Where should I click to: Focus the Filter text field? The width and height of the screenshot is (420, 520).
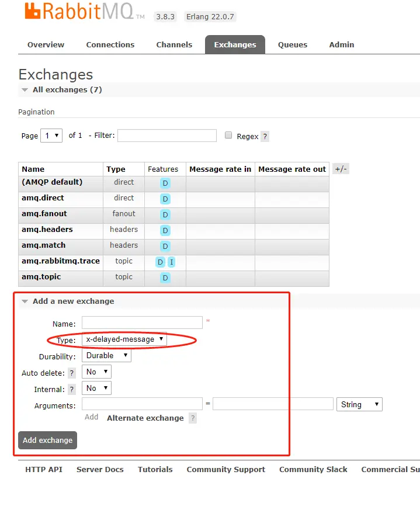point(167,136)
